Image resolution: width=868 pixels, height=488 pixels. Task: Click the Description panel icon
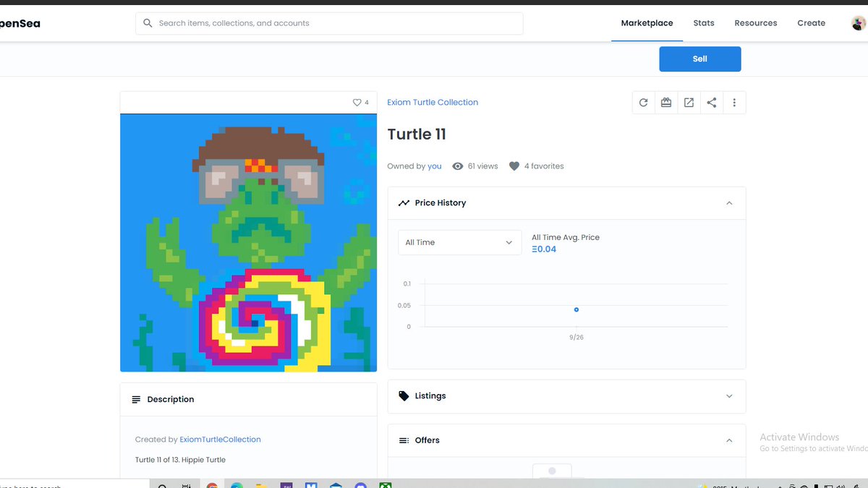click(x=137, y=398)
